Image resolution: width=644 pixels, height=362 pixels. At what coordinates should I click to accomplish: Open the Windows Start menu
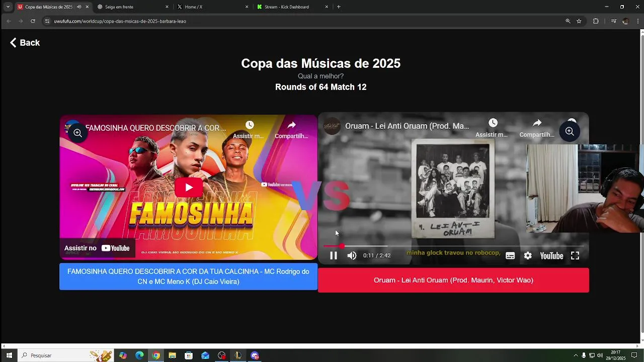[9, 355]
